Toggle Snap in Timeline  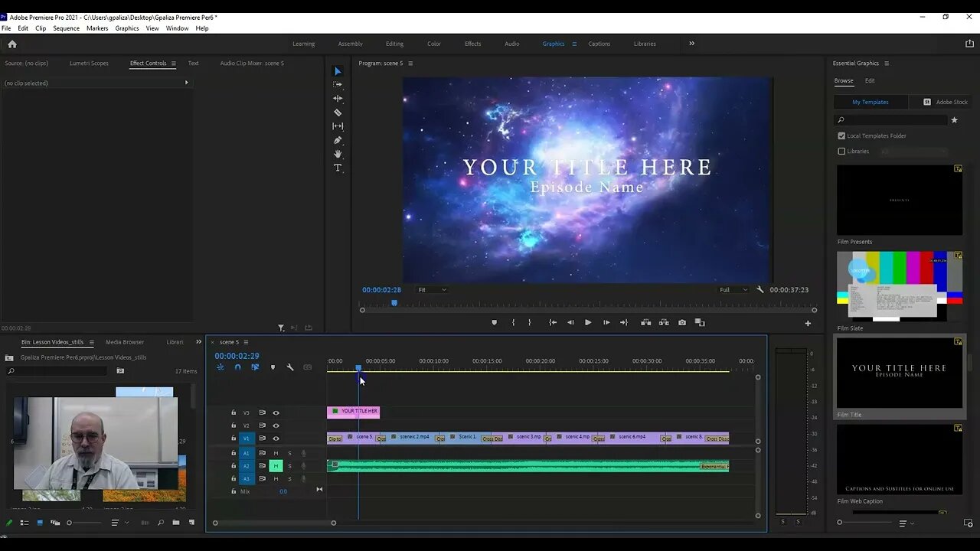[237, 367]
